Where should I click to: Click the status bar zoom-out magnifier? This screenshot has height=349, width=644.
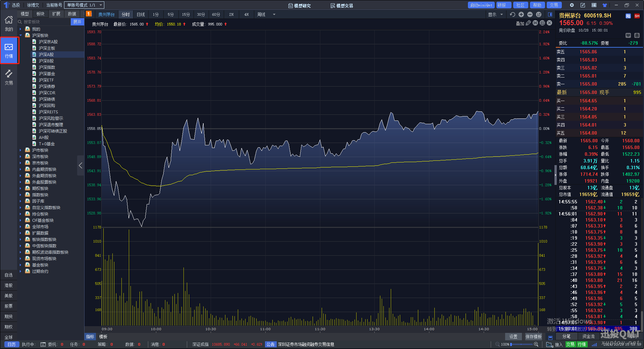coord(497,344)
